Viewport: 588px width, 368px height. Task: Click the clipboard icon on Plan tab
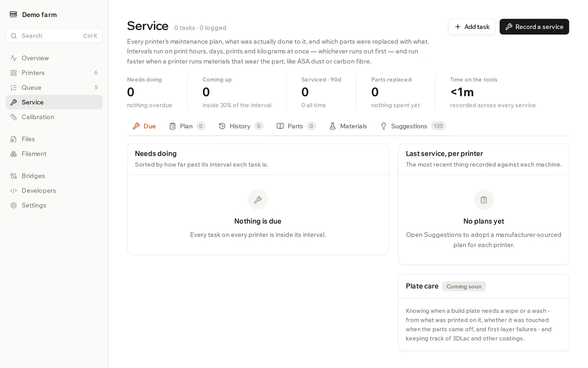(x=172, y=126)
